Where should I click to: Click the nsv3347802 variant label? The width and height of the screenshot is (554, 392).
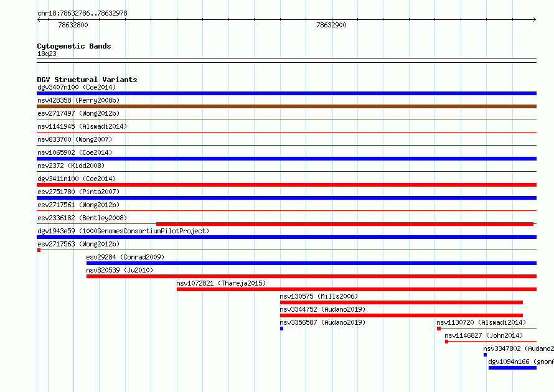[x=519, y=348]
